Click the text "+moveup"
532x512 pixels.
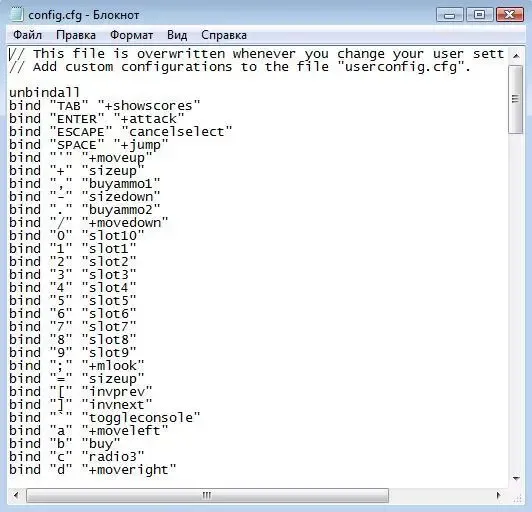click(x=117, y=157)
